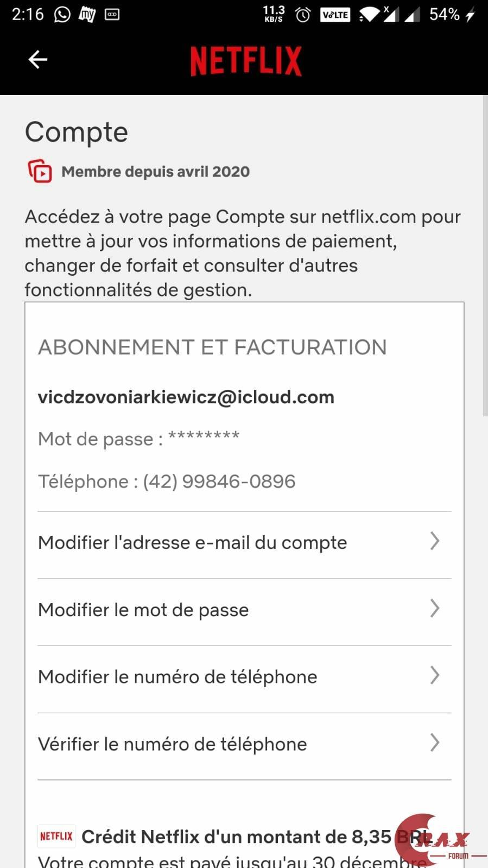Viewport: 488px width, 868px height.
Task: Tap the membership cards icon
Action: tap(40, 172)
